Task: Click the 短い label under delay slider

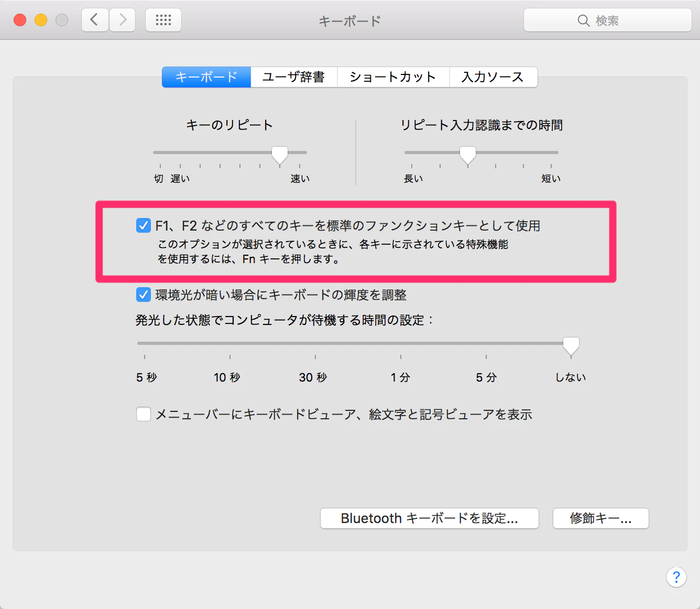Action: pyautogui.click(x=551, y=179)
